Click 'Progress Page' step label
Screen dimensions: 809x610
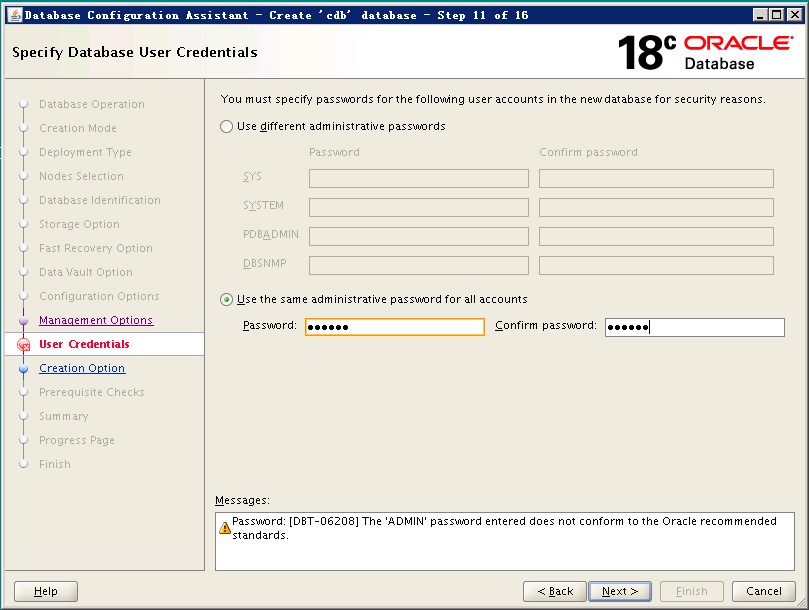coord(77,440)
